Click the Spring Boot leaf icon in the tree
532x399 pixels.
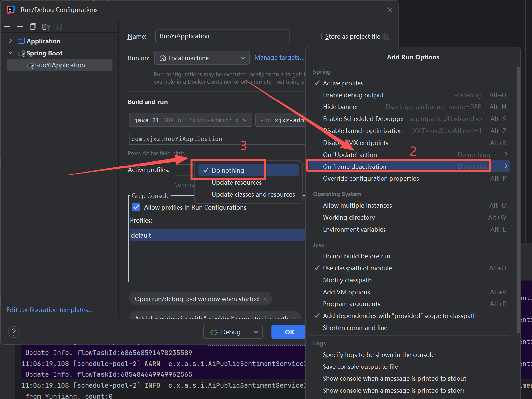pyautogui.click(x=22, y=53)
